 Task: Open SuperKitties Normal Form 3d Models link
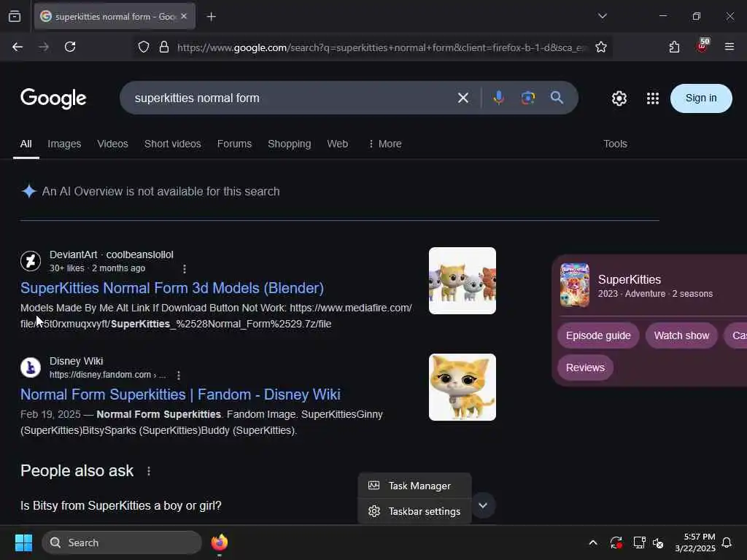pos(172,288)
